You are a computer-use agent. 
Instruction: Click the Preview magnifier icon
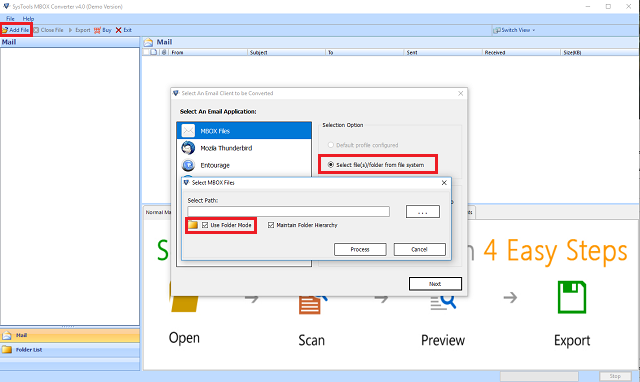443,302
